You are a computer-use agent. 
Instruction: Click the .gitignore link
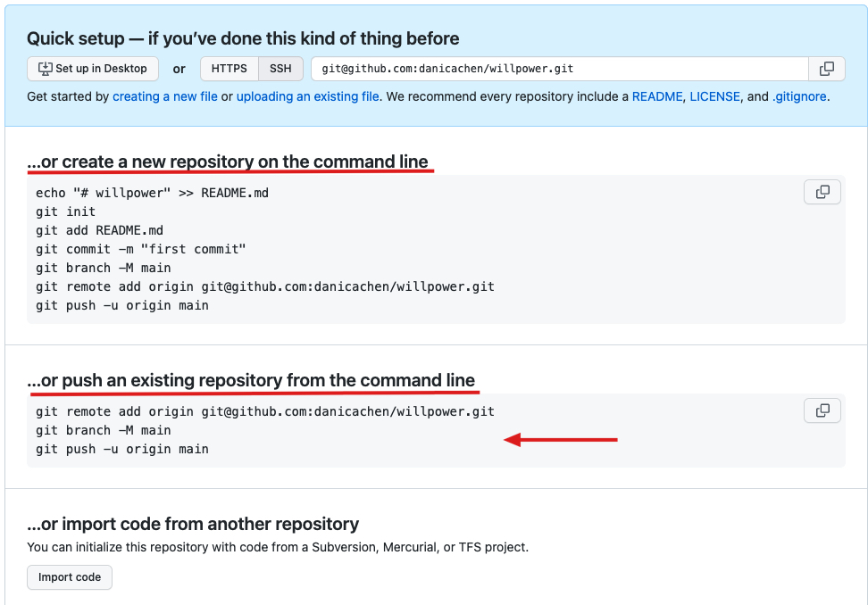pos(800,96)
